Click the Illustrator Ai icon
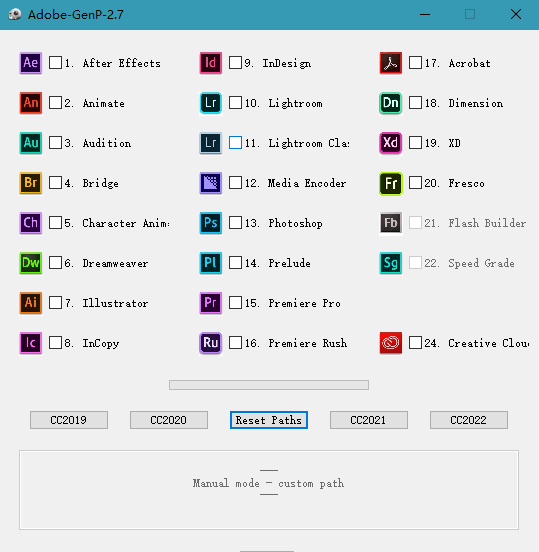Viewport: 539px width, 552px height. 31,303
